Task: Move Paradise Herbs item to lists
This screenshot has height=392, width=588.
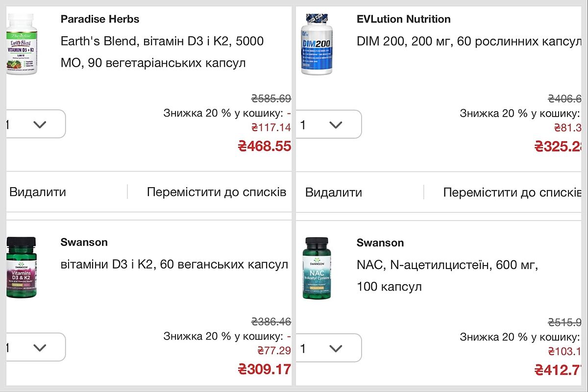Action: pos(216,192)
